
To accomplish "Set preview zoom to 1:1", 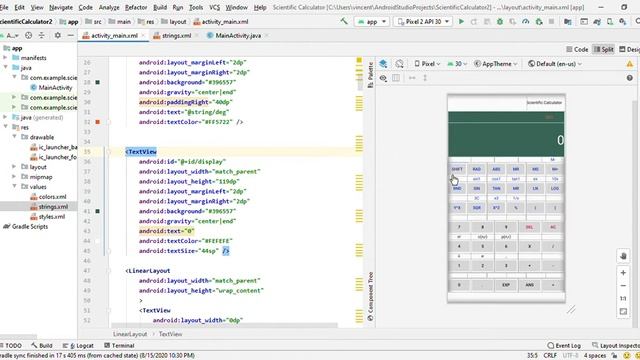I will (623, 298).
